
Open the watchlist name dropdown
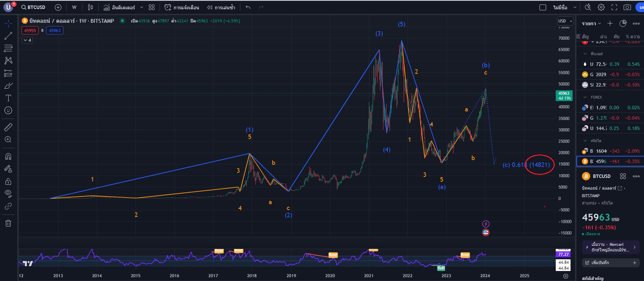tap(591, 23)
